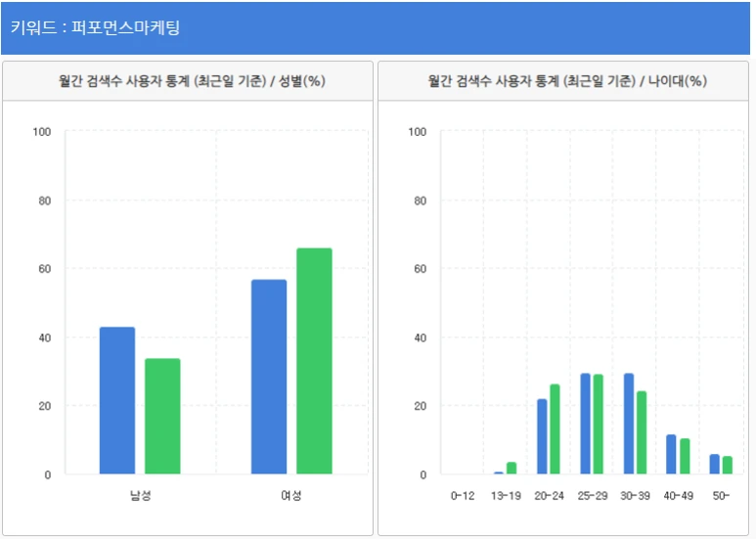Click the 성별(%) chart panel title
The image size is (756, 542).
(x=192, y=80)
